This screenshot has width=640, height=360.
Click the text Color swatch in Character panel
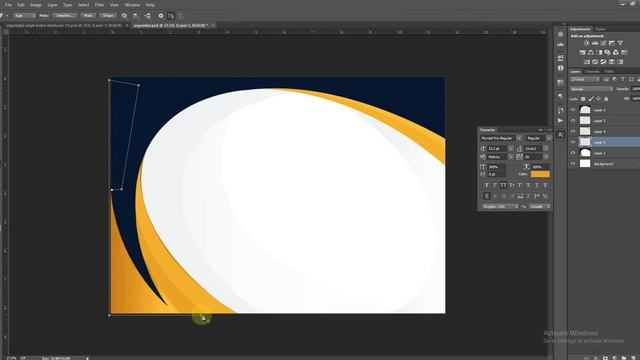(540, 174)
